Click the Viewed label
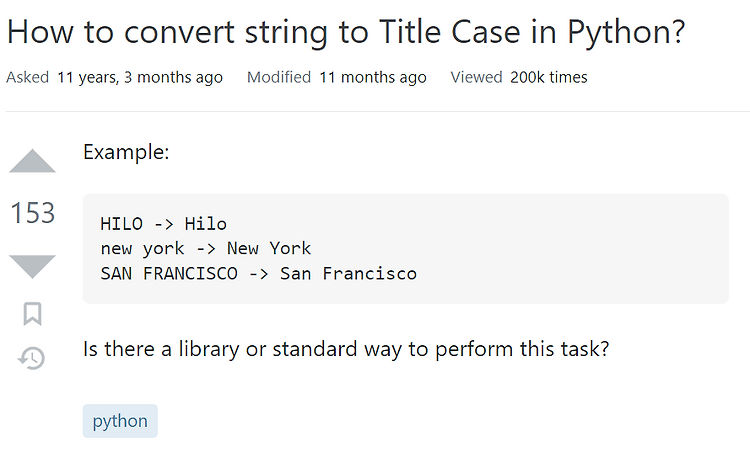Image resolution: width=750 pixels, height=458 pixels. click(x=476, y=77)
